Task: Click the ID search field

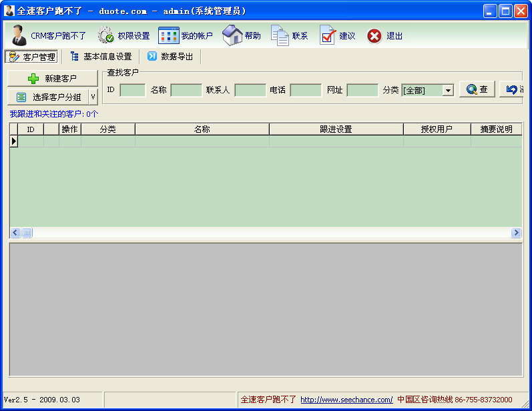Action: click(133, 90)
